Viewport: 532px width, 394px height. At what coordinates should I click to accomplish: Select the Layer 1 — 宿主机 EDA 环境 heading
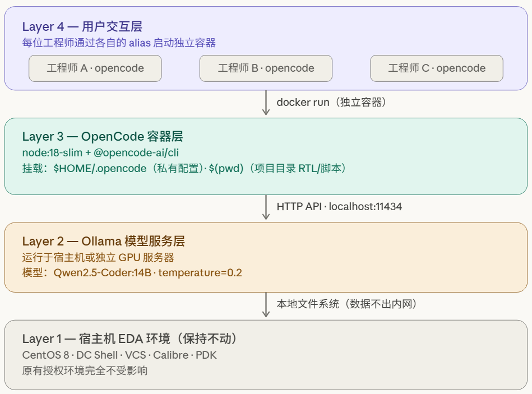[129, 339]
